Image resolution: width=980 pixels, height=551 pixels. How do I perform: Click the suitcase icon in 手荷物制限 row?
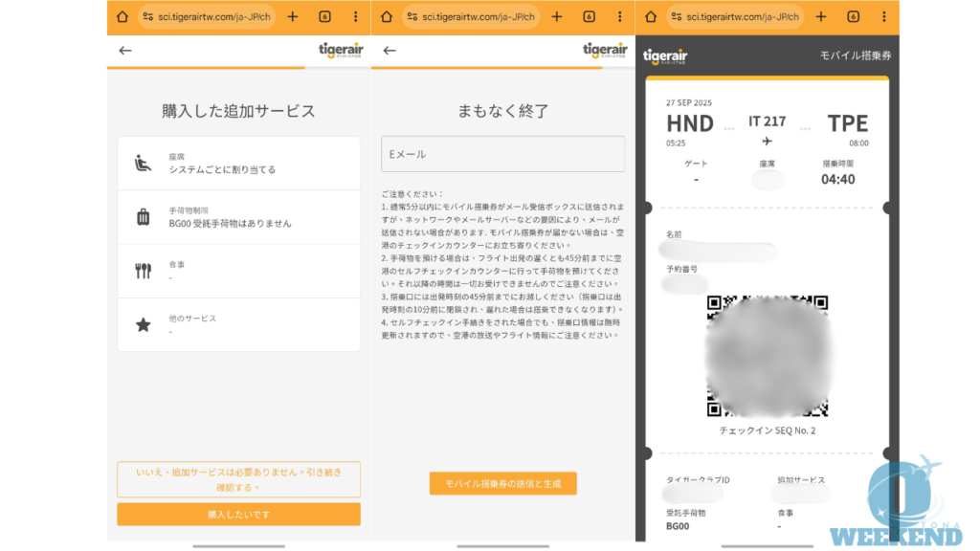point(143,217)
